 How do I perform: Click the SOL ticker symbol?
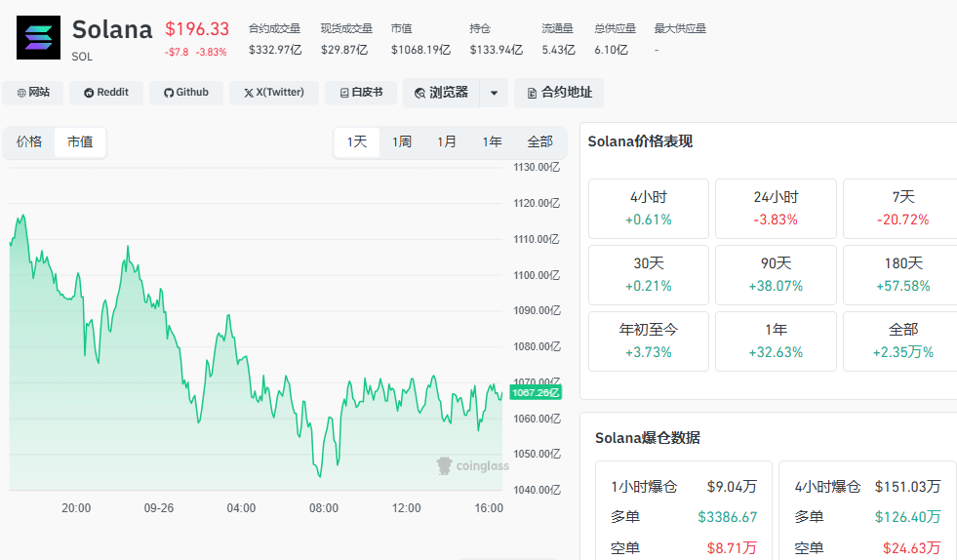[82, 57]
